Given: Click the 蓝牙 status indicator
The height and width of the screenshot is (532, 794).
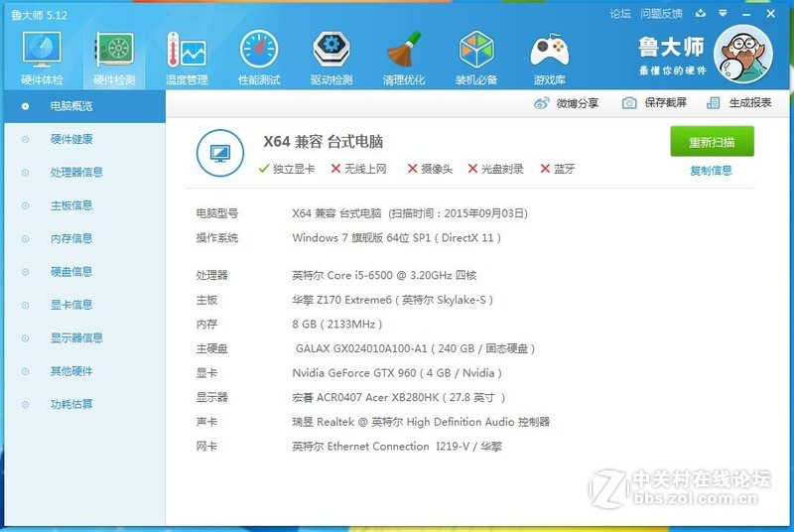Looking at the screenshot, I should click(558, 169).
